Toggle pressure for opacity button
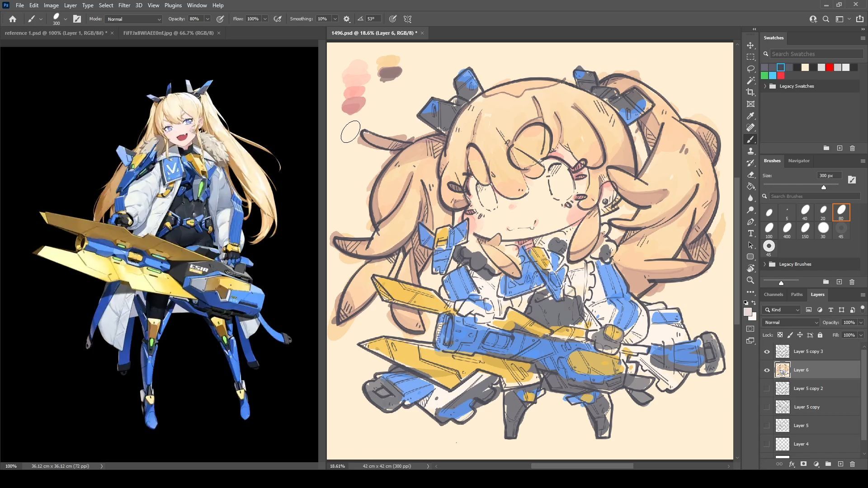The image size is (868, 488). [220, 19]
